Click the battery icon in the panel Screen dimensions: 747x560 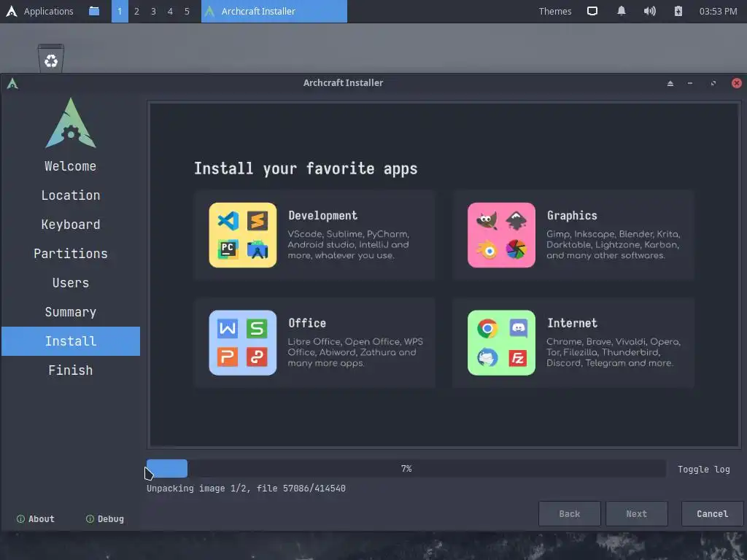coord(678,11)
